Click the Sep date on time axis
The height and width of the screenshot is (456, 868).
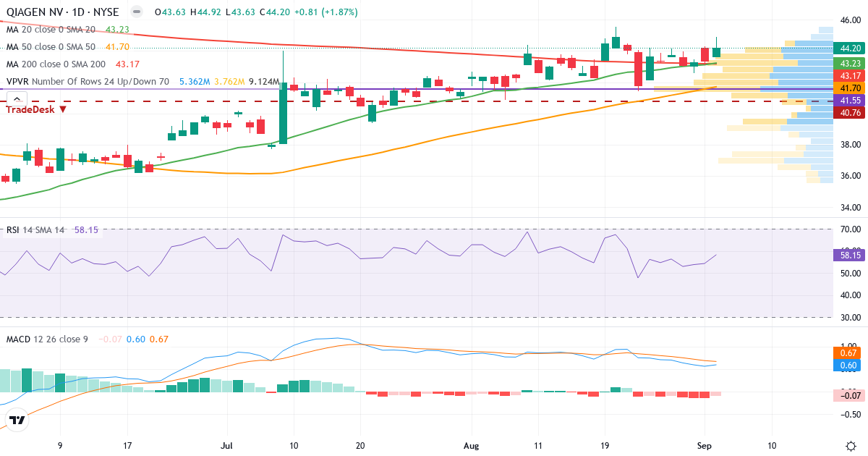click(x=705, y=445)
